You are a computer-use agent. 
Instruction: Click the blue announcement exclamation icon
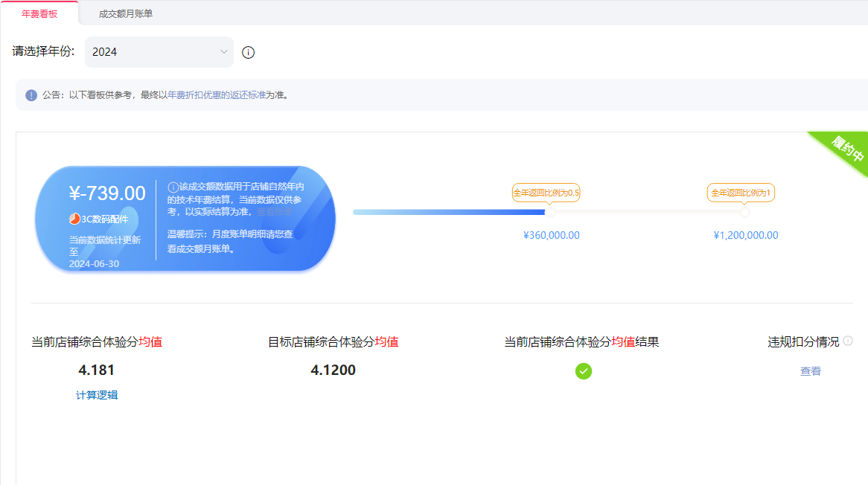tap(31, 95)
